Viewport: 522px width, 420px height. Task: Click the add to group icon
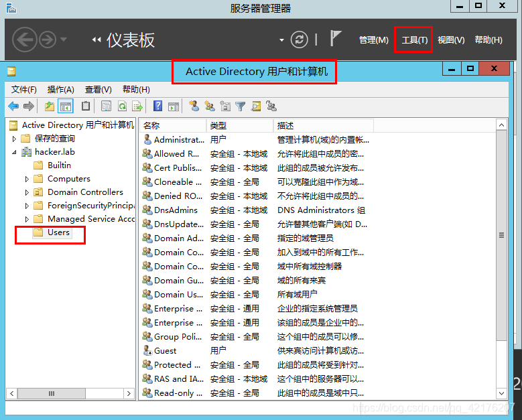(271, 106)
